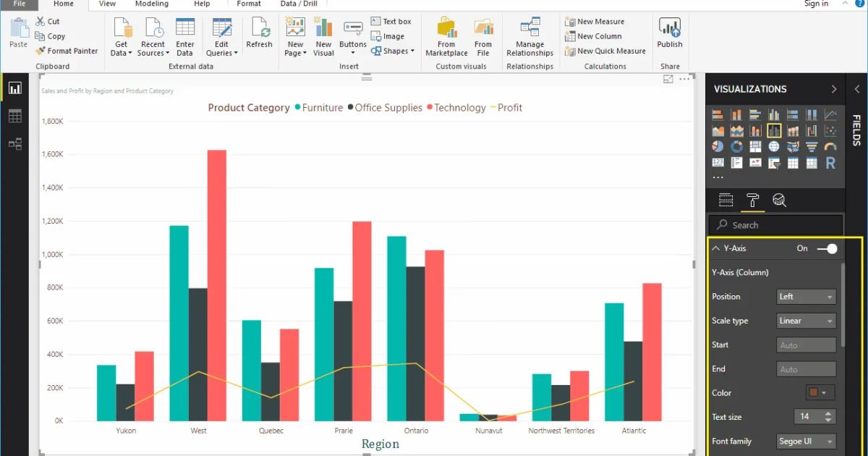Choose the Treemap visualization icon
The height and width of the screenshot is (456, 868).
tap(755, 145)
